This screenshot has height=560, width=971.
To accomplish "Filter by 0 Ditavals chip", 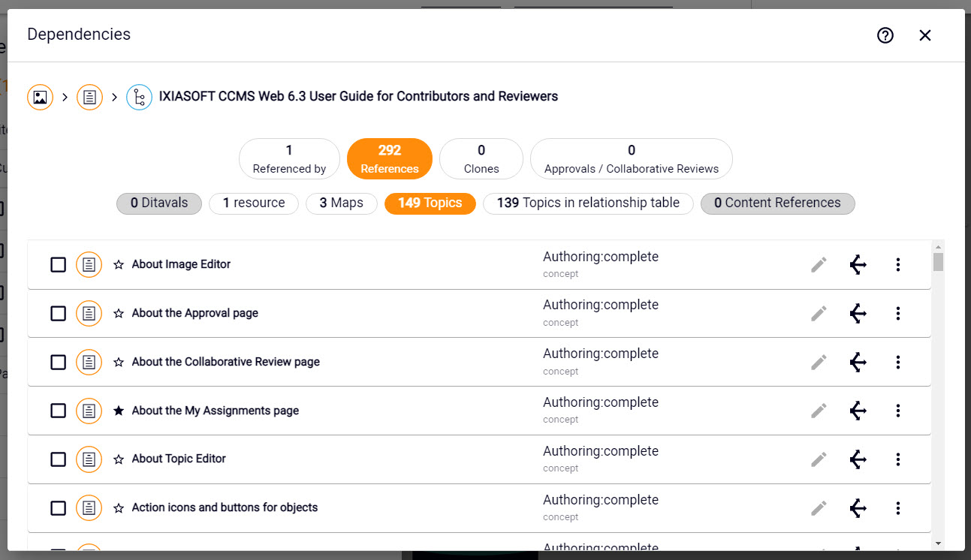I will 159,203.
